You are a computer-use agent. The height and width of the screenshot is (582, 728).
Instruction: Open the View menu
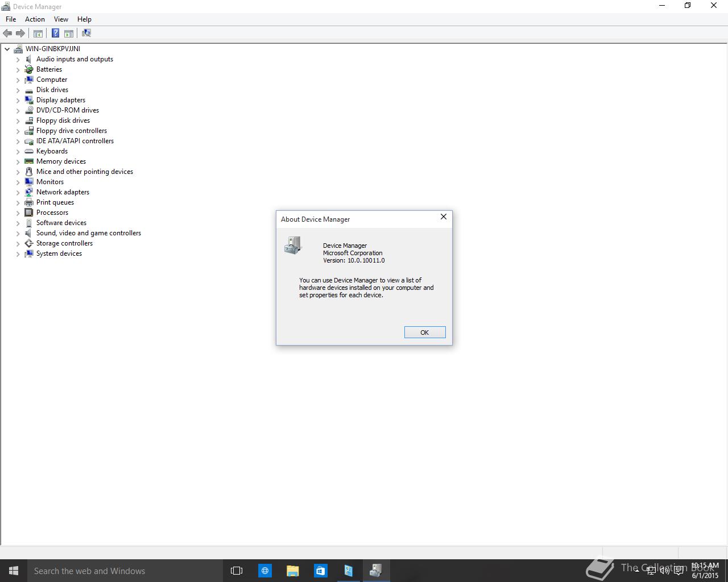click(x=61, y=19)
